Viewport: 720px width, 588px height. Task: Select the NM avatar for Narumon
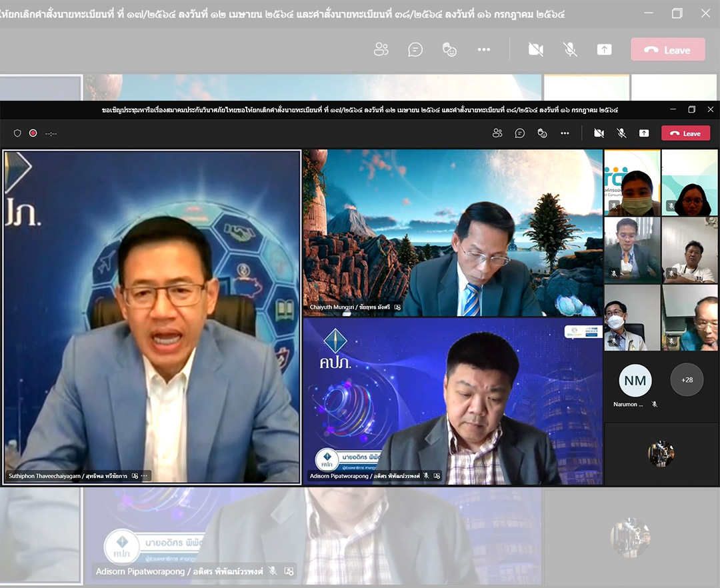point(635,381)
